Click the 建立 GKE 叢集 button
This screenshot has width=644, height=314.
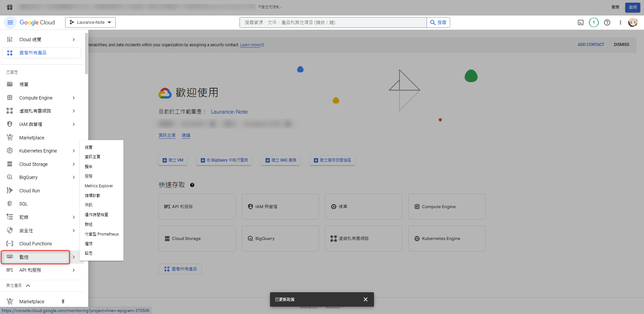coord(281,160)
